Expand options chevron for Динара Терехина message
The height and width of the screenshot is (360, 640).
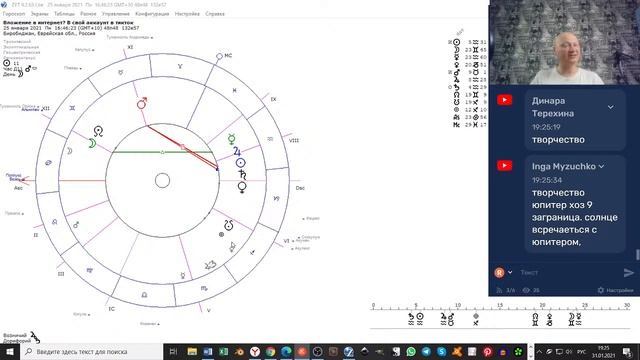point(611,107)
